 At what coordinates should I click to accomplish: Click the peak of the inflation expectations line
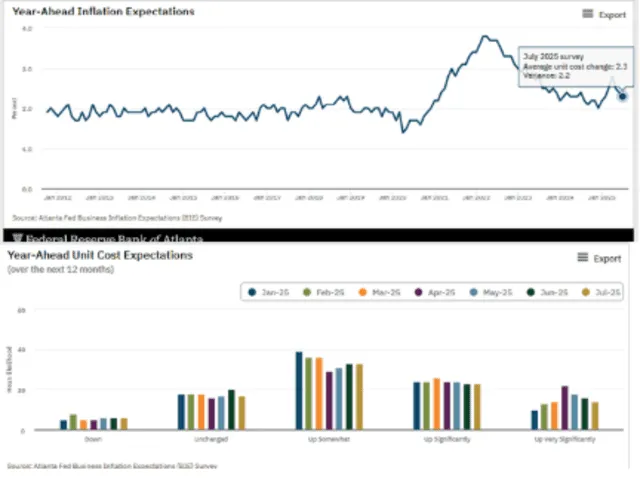(x=484, y=37)
